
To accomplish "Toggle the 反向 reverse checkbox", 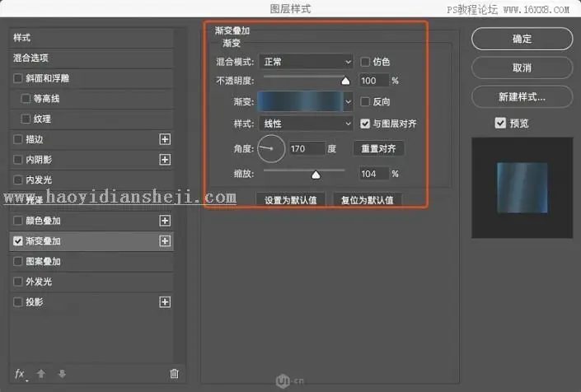I will pyautogui.click(x=365, y=102).
